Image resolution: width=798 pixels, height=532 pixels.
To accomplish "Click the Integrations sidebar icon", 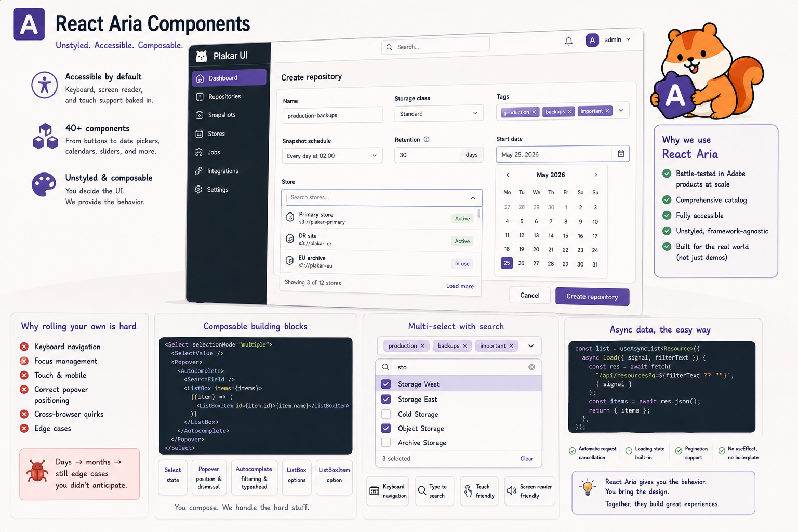I will [198, 171].
